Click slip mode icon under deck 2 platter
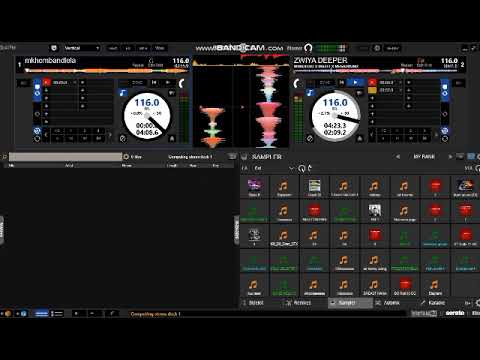Viewport: 480px width, 360px height. point(310,138)
